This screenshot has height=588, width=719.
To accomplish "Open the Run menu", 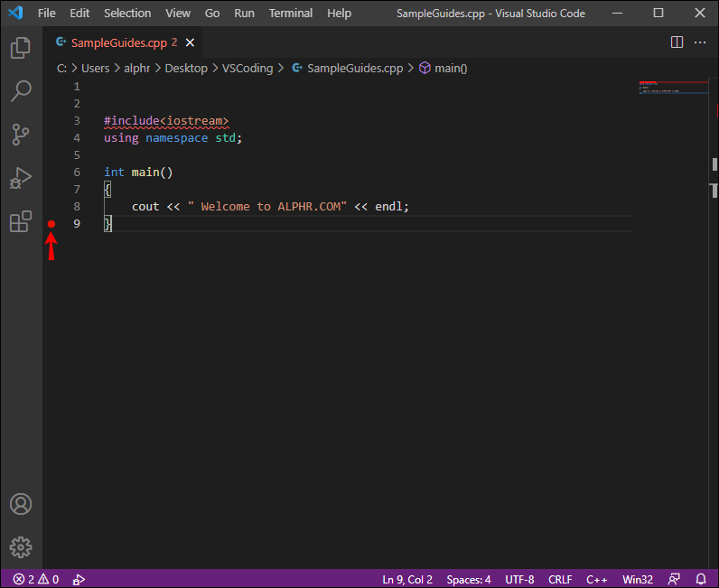I will pyautogui.click(x=244, y=14).
